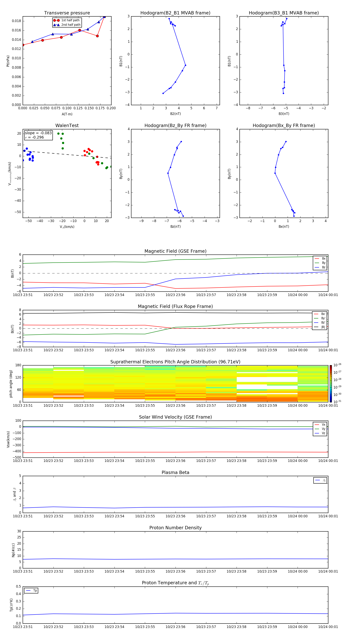The image size is (351, 644).
Task: Click the dashed regression line in WalenTest plot
Action: tap(67, 154)
